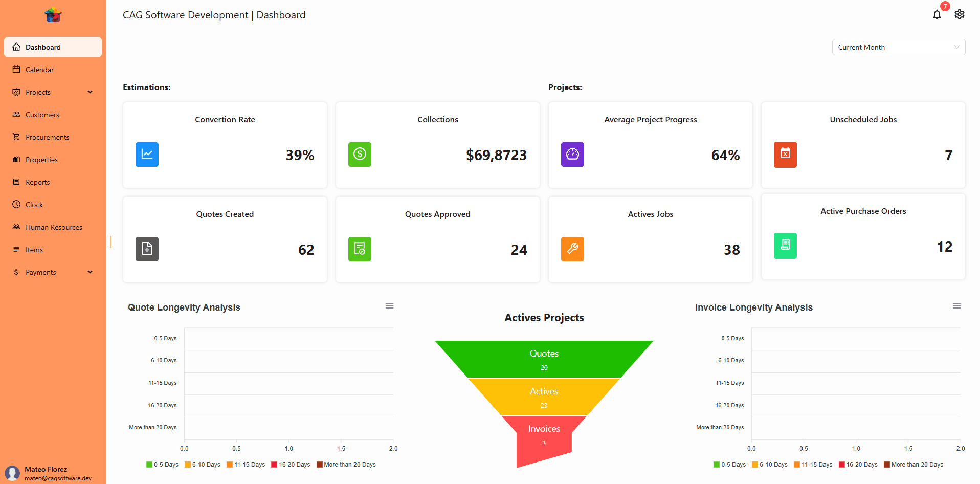Open the Calendar section from the sidebar

39,69
